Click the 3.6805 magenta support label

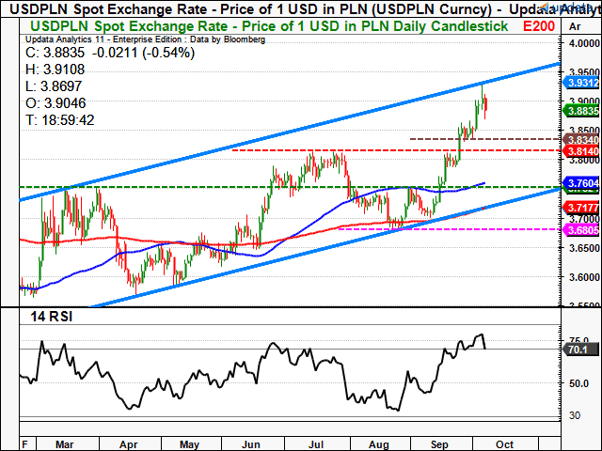pos(581,230)
